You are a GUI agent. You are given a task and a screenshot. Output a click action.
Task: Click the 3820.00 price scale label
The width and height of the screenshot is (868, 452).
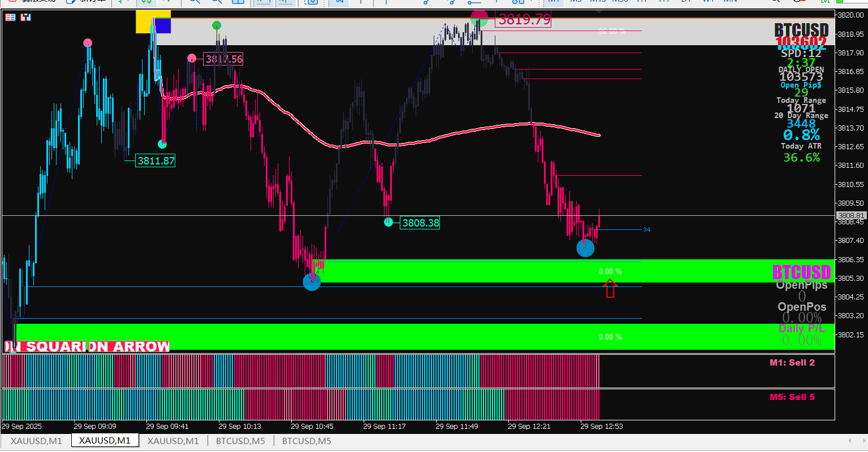[851, 15]
